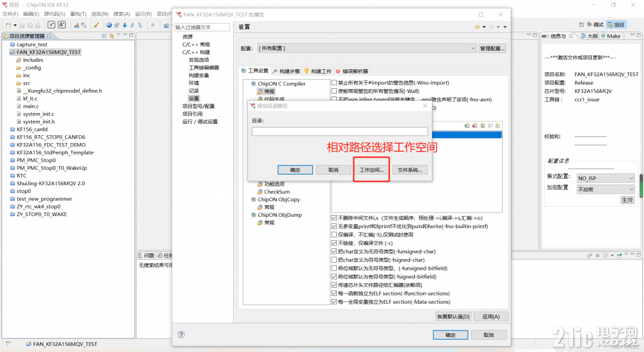Click 文件系统... button in add path dialog
Image resolution: width=644 pixels, height=352 pixels.
tap(410, 170)
